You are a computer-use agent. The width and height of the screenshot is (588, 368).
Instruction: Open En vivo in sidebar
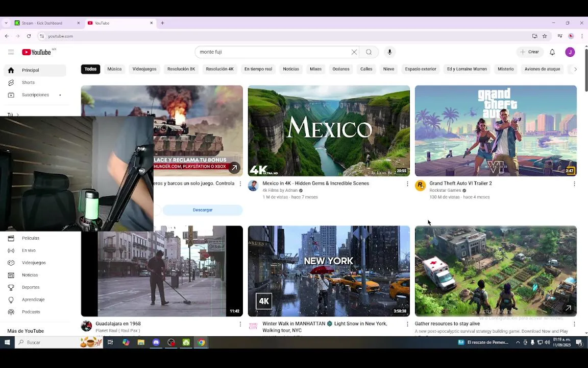35,250
